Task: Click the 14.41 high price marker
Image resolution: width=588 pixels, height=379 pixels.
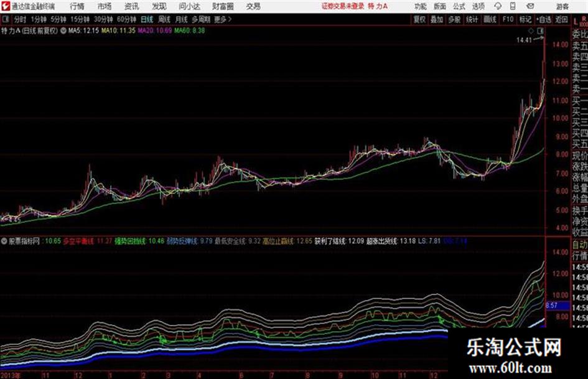Action: (x=524, y=40)
